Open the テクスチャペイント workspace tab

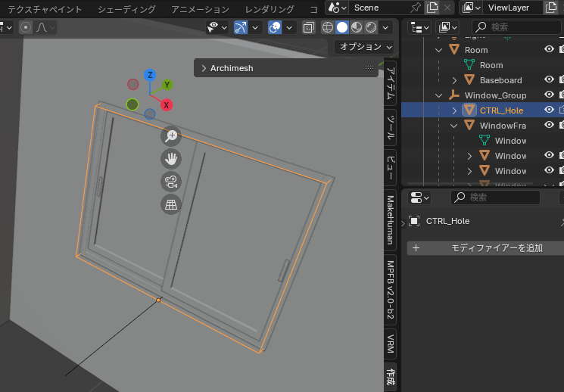pyautogui.click(x=45, y=9)
